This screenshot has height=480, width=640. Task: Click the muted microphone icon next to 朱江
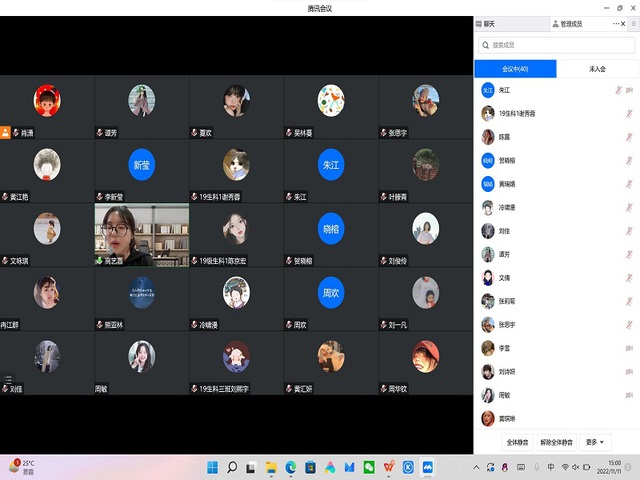(x=618, y=90)
